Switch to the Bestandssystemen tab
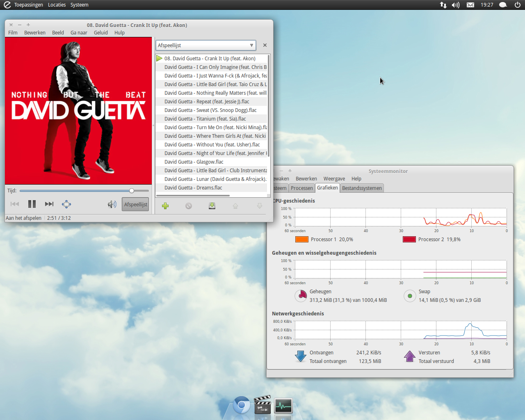Screen dimensions: 525x420 click(362, 188)
